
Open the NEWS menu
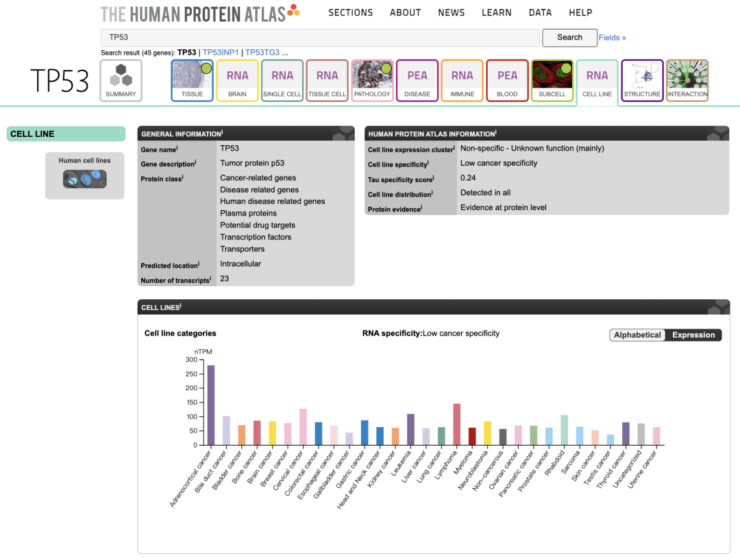[x=451, y=13]
